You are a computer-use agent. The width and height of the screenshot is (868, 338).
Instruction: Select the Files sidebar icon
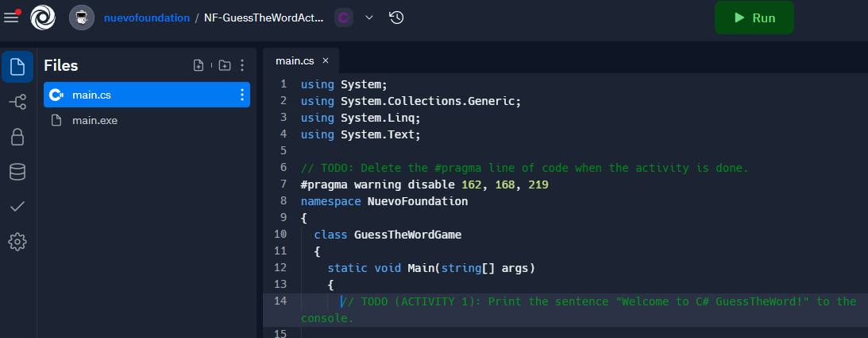17,67
